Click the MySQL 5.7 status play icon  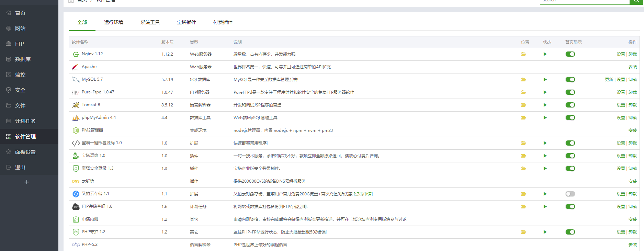click(545, 80)
